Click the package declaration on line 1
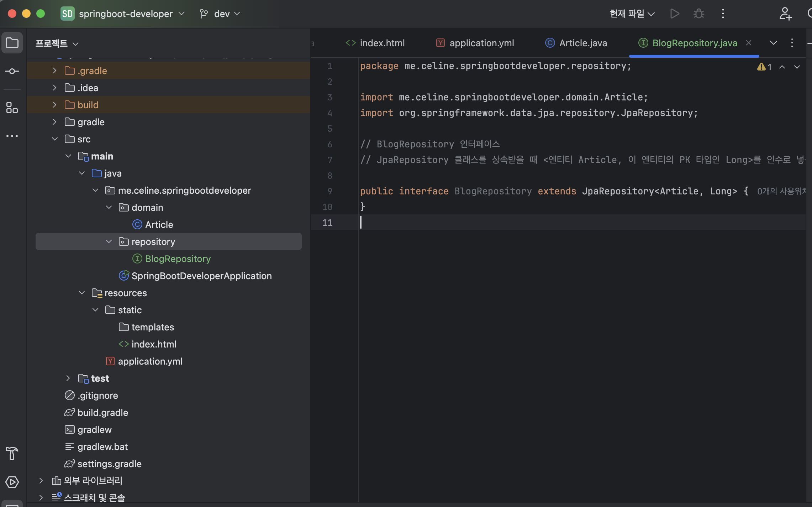The image size is (812, 507). 495,66
